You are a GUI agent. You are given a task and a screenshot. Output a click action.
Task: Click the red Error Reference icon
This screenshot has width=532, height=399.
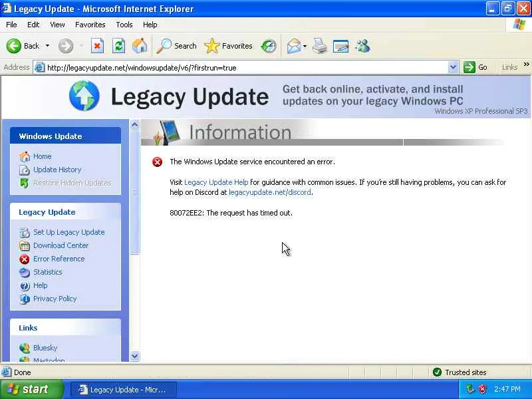pos(25,259)
